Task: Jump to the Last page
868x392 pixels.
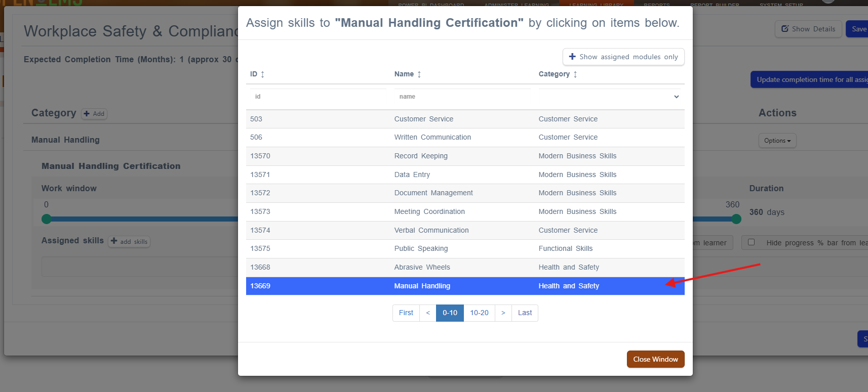Action: 525,313
